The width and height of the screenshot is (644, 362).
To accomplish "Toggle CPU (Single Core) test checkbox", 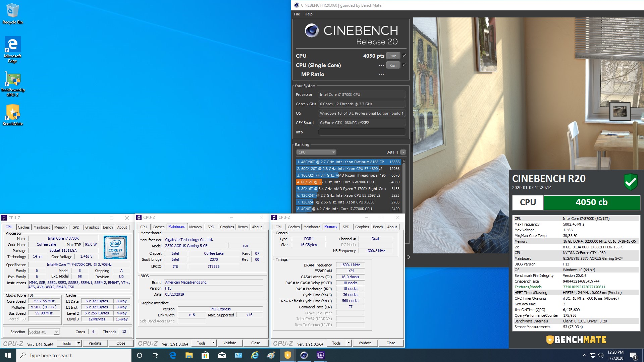I will (x=404, y=65).
